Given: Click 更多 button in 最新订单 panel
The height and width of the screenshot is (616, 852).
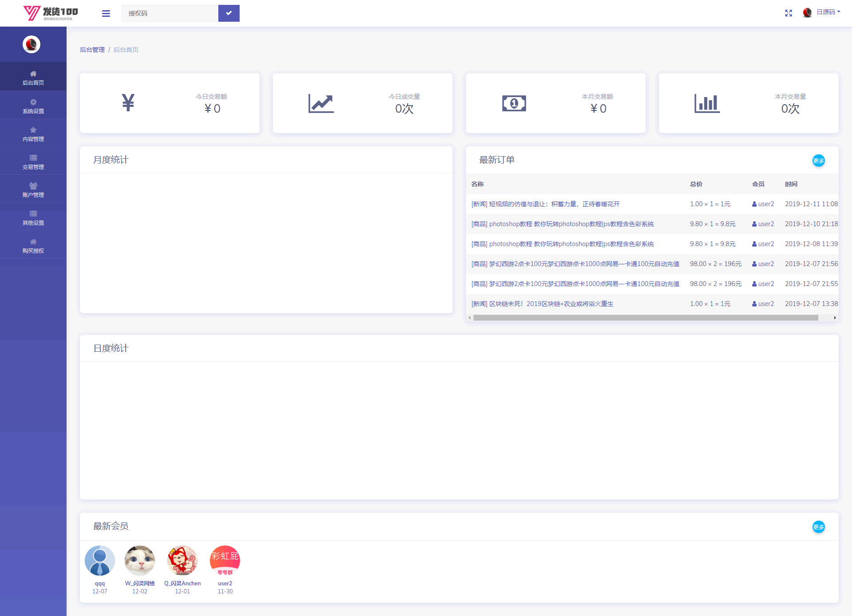Looking at the screenshot, I should tap(818, 161).
